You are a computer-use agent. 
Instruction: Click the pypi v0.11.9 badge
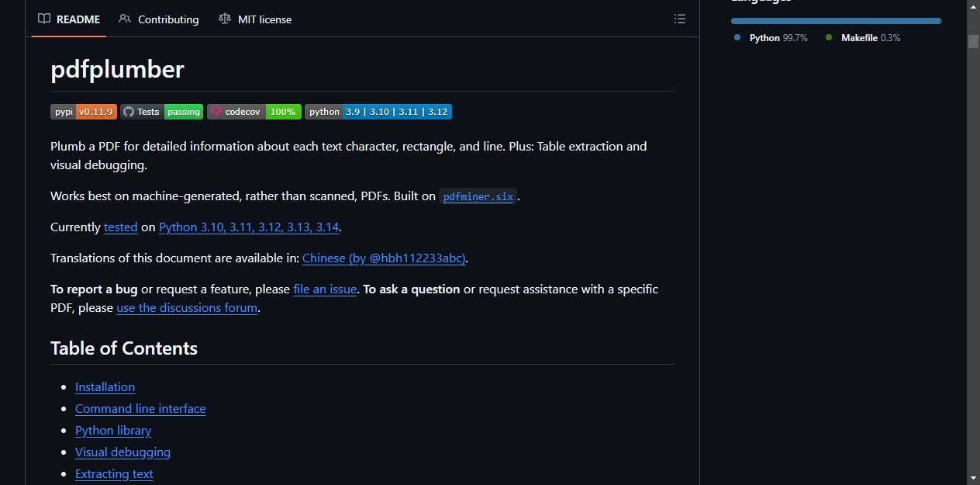[84, 112]
